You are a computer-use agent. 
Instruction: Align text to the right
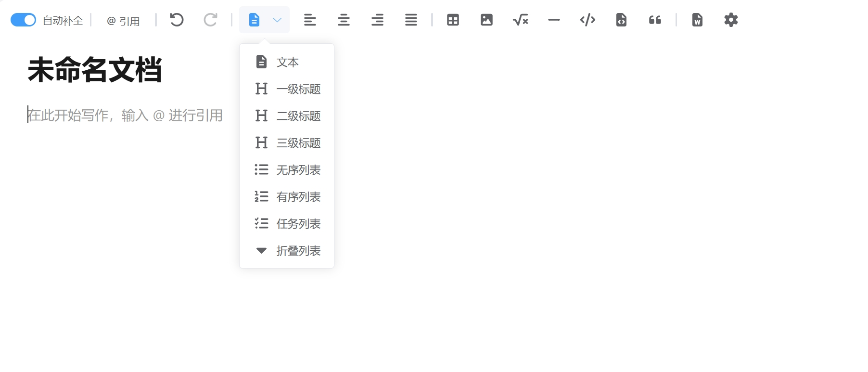377,20
